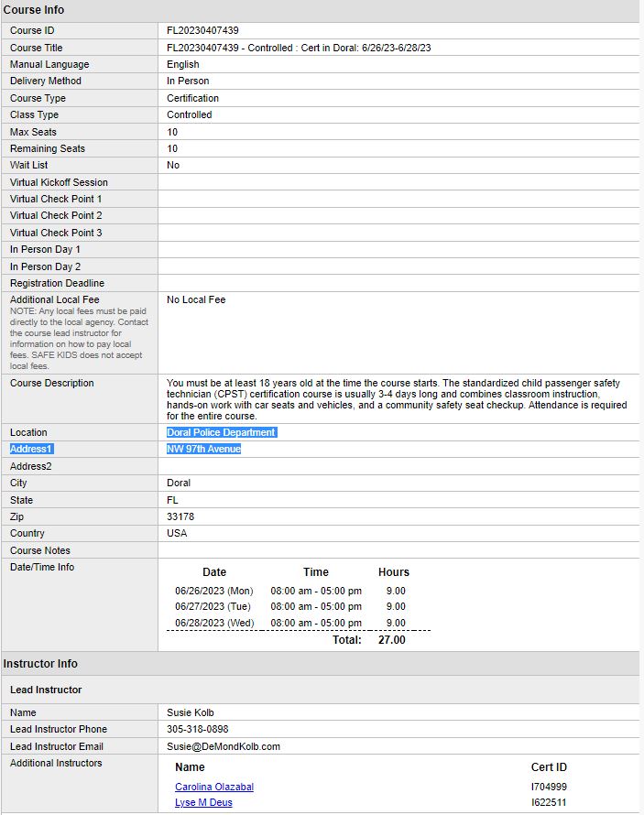Click the Registration Deadline label
644x815 pixels.
57,283
